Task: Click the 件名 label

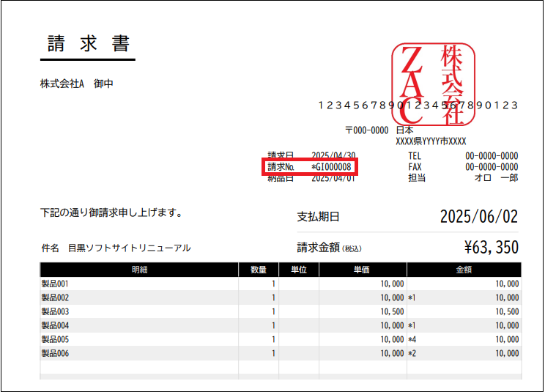Action: point(50,248)
